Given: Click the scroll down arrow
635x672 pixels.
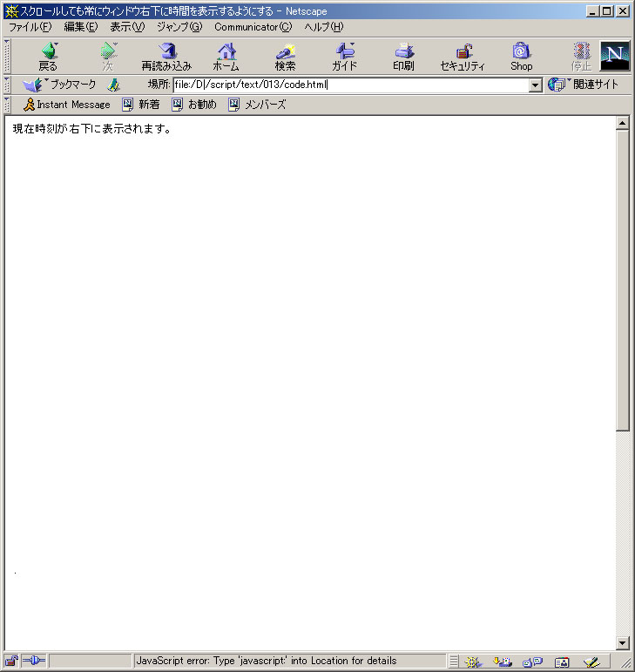Looking at the screenshot, I should pyautogui.click(x=623, y=642).
